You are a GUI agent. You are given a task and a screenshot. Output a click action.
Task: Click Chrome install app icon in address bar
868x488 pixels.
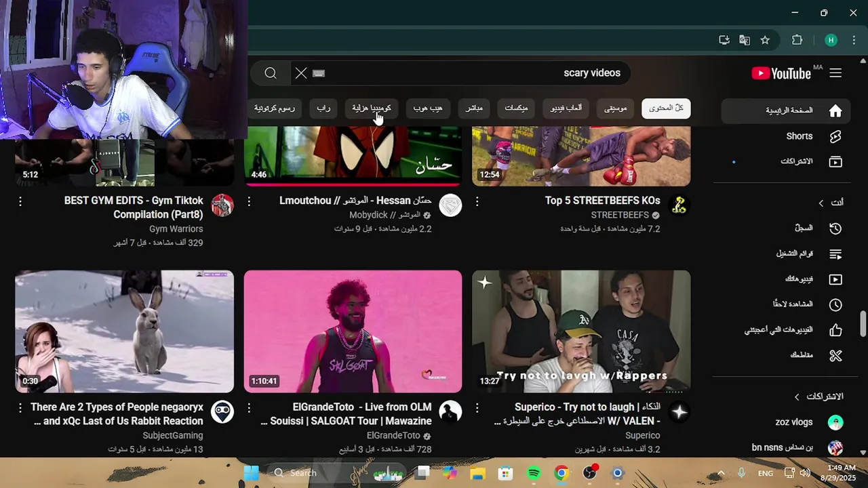click(x=724, y=40)
